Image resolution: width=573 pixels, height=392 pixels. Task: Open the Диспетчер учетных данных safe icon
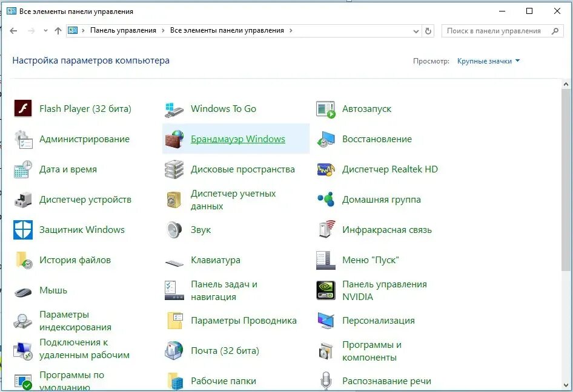point(174,200)
